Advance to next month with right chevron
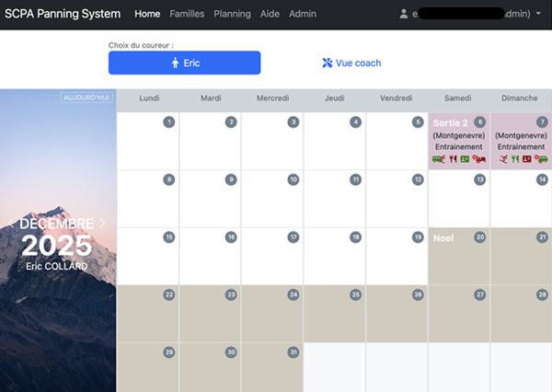 102,223
